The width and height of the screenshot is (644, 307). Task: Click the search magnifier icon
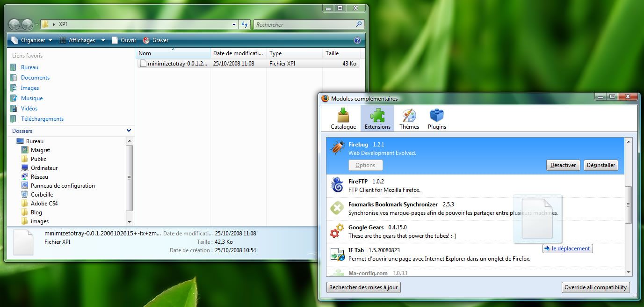coord(359,24)
